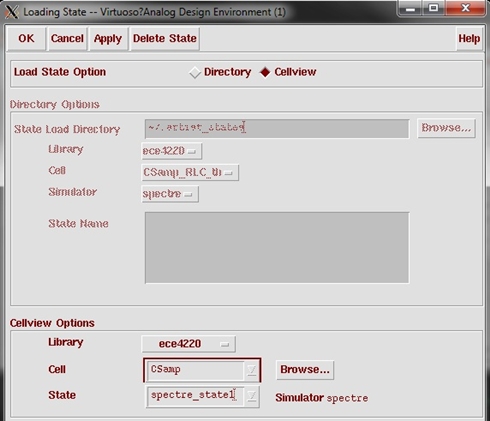
Task: Select the Cellview load state option
Action: point(265,72)
